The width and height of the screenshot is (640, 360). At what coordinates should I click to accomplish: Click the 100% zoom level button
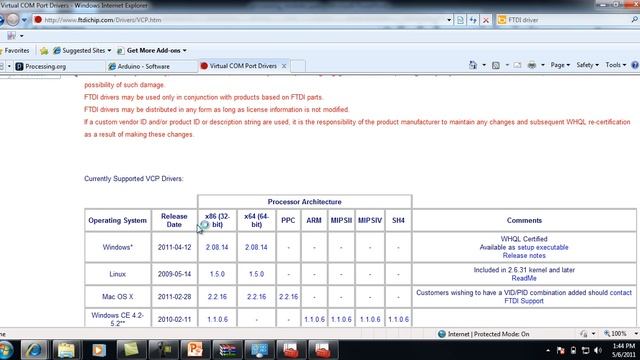pos(616,334)
